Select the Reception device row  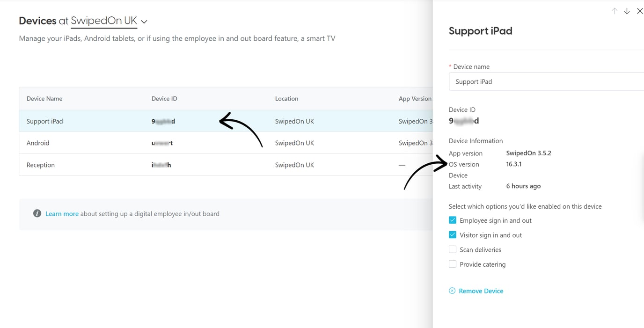[41, 165]
